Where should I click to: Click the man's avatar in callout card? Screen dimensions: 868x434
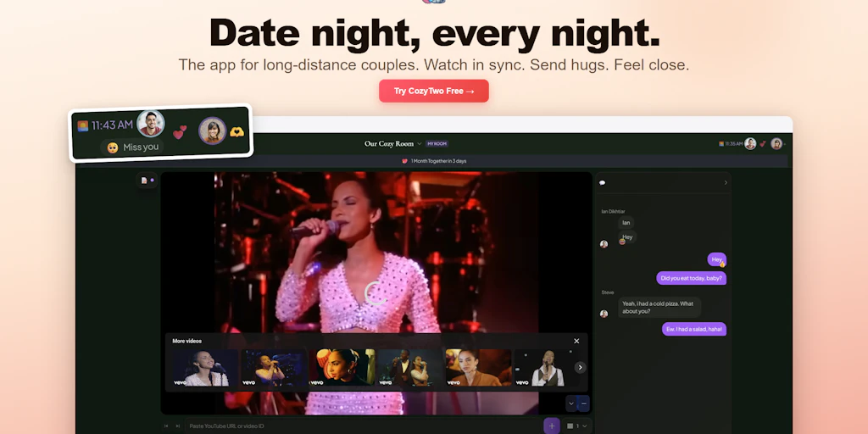pos(151,124)
